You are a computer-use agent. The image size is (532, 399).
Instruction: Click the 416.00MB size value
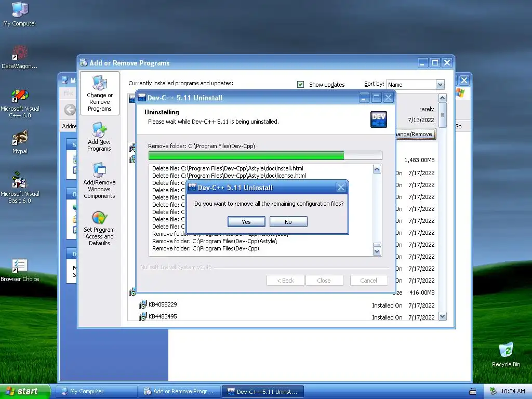(422, 292)
